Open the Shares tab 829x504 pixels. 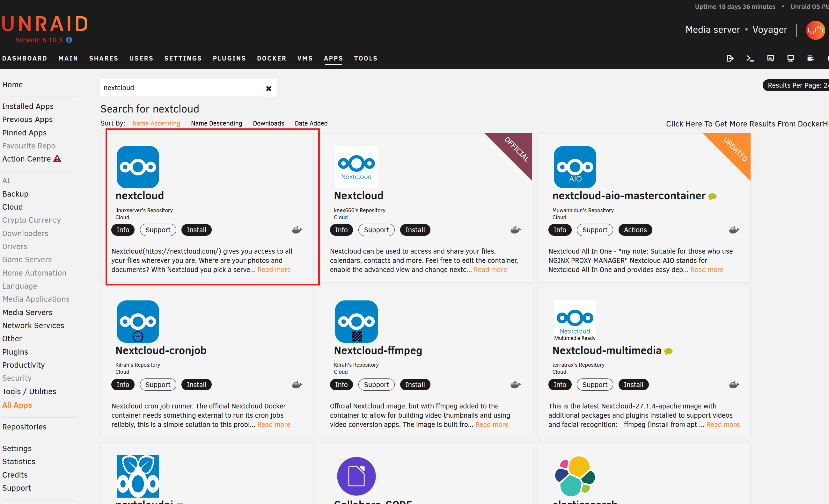104,58
